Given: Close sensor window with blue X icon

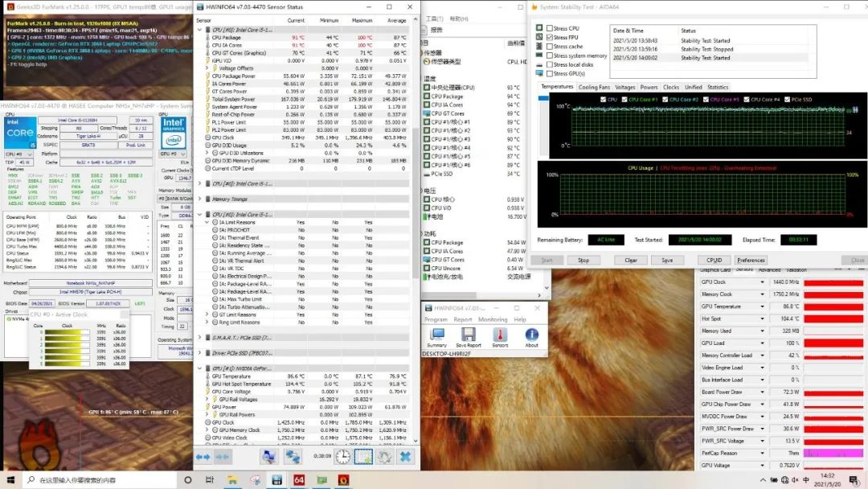Looking at the screenshot, I should point(405,456).
